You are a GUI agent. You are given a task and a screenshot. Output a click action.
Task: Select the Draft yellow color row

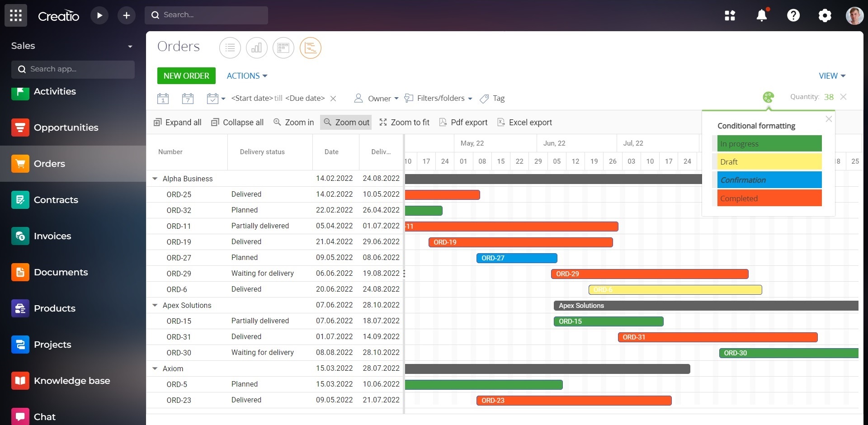[768, 161]
